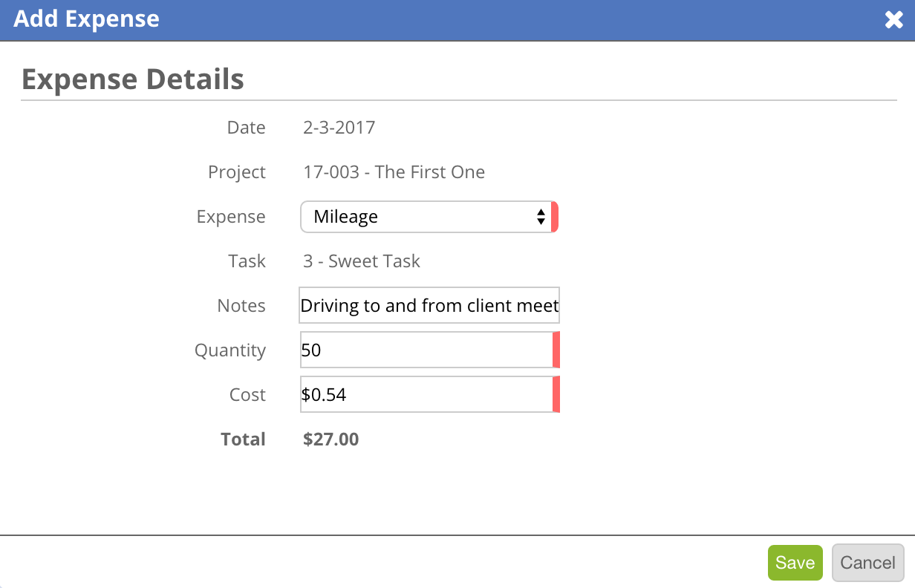This screenshot has height=588, width=915.
Task: Click the Total amount $27.00
Action: pyautogui.click(x=330, y=439)
